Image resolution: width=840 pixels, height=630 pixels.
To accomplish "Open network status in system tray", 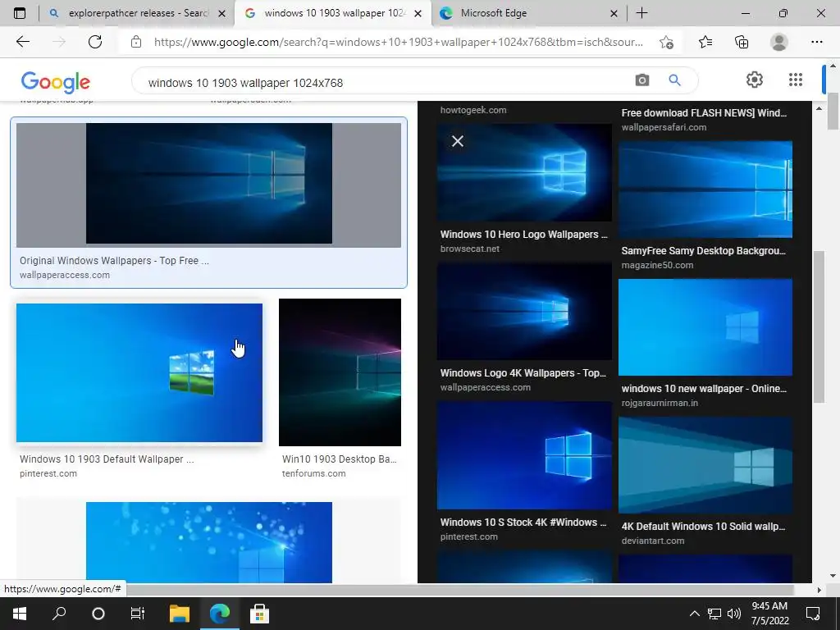I will coord(714,614).
